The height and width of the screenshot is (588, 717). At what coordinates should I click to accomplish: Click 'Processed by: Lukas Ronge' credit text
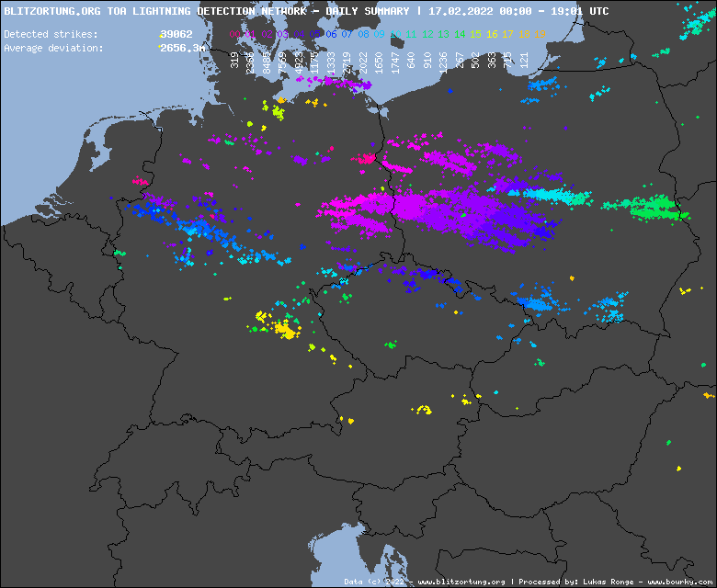[577, 582]
